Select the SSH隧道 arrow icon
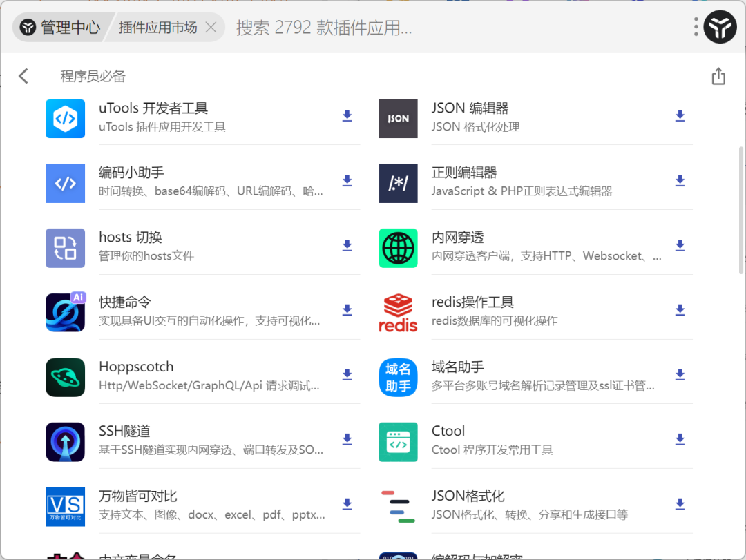The image size is (746, 560). click(x=65, y=442)
